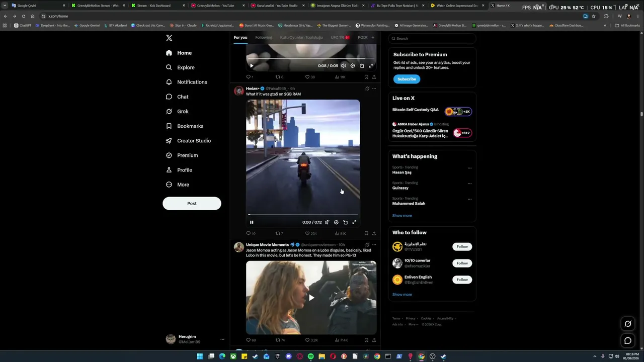Like the top post with 38 likes
Image resolution: width=644 pixels, height=362 pixels.
(x=310, y=77)
